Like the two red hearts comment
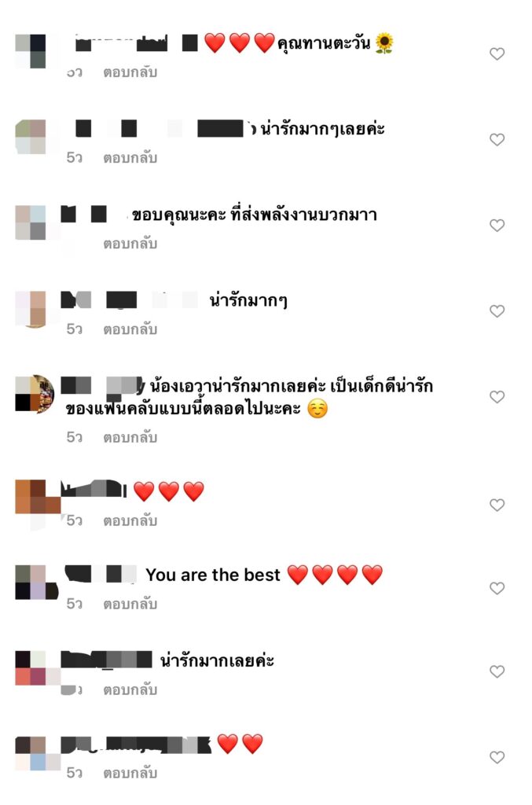532x805 pixels. tap(497, 757)
